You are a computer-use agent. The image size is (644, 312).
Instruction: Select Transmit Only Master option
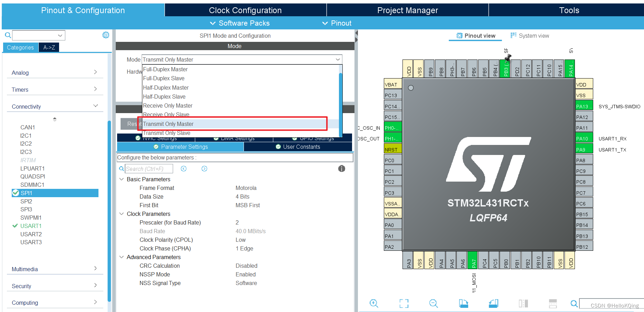click(x=240, y=124)
